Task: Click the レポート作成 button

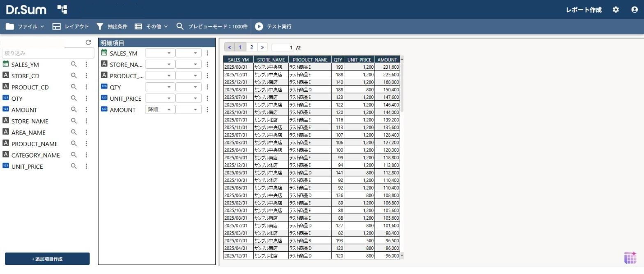Action: [x=584, y=10]
